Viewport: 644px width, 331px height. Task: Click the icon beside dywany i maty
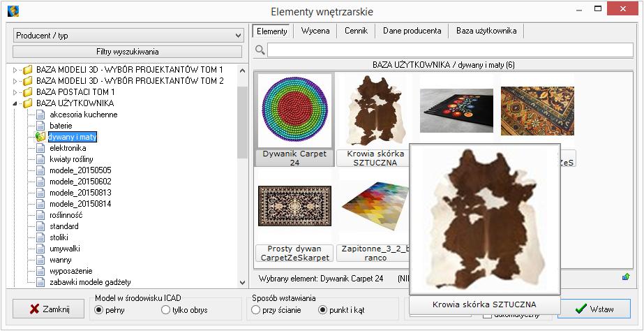pyautogui.click(x=40, y=136)
